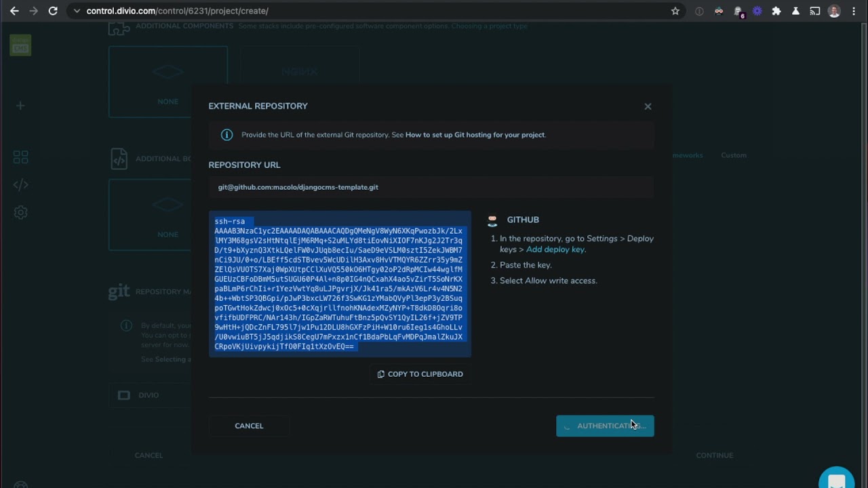Select the Custom tab in background page
The height and width of the screenshot is (488, 868).
734,155
